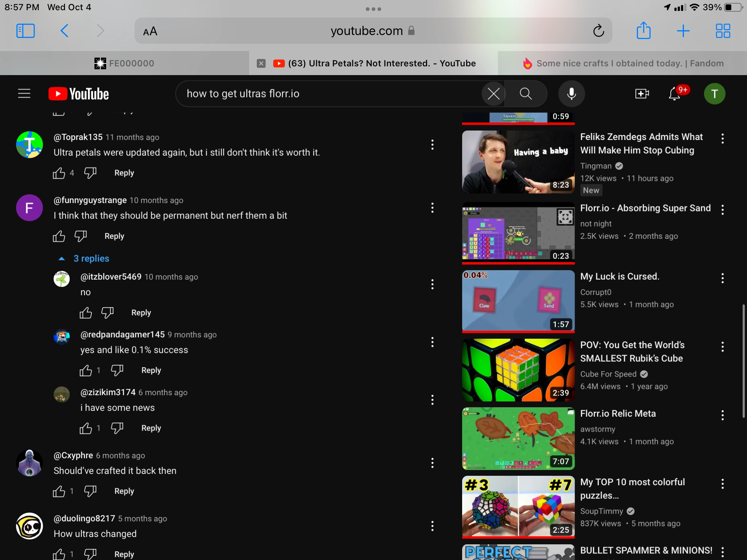Screen dimensions: 747x560
Task: Show the Safari sidebar
Action: point(26,31)
